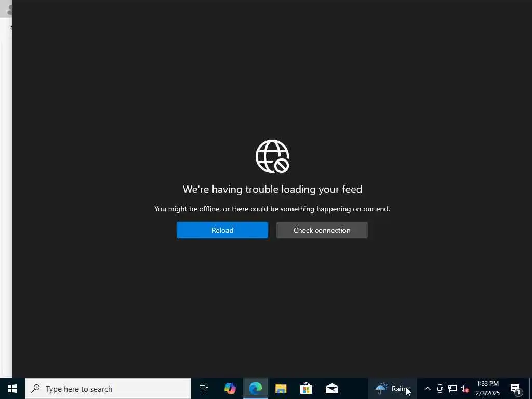The width and height of the screenshot is (532, 399).
Task: Open the Windows Start menu
Action: click(x=12, y=389)
